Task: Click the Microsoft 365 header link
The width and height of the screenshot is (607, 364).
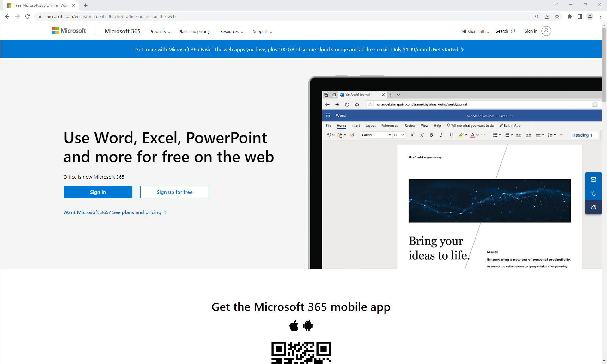Action: 123,31
